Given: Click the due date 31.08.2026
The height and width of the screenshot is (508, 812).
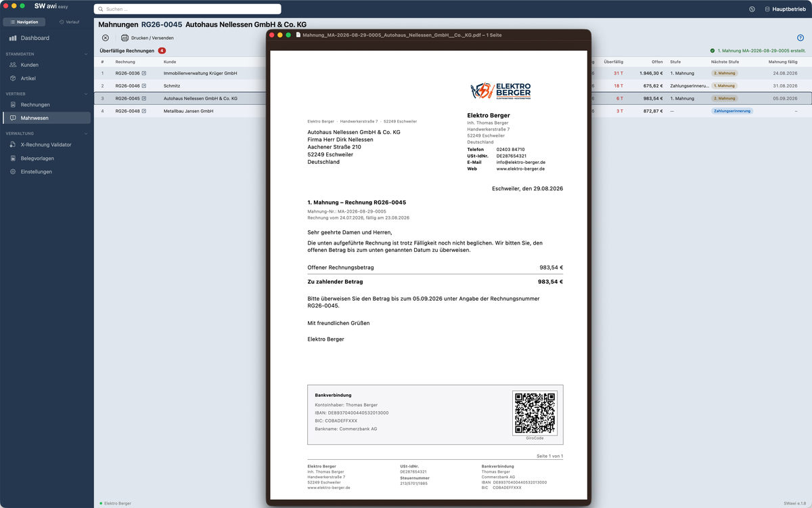Looking at the screenshot, I should (785, 86).
